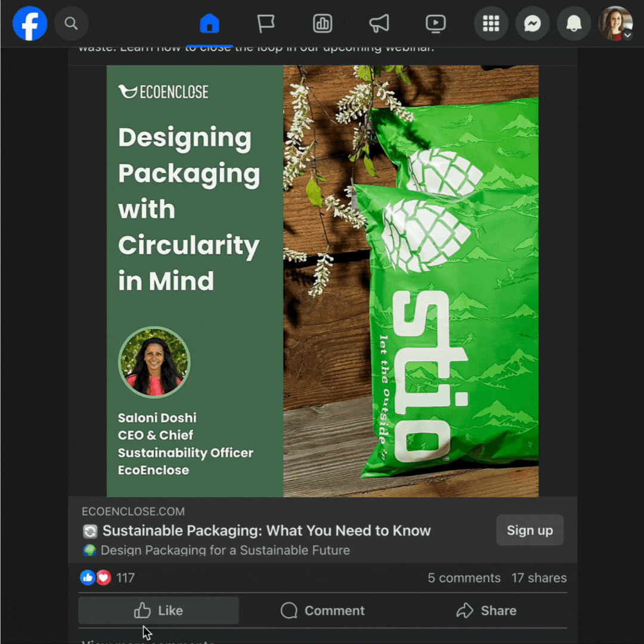644x644 pixels.
Task: Open the Facebook search
Action: (x=72, y=23)
